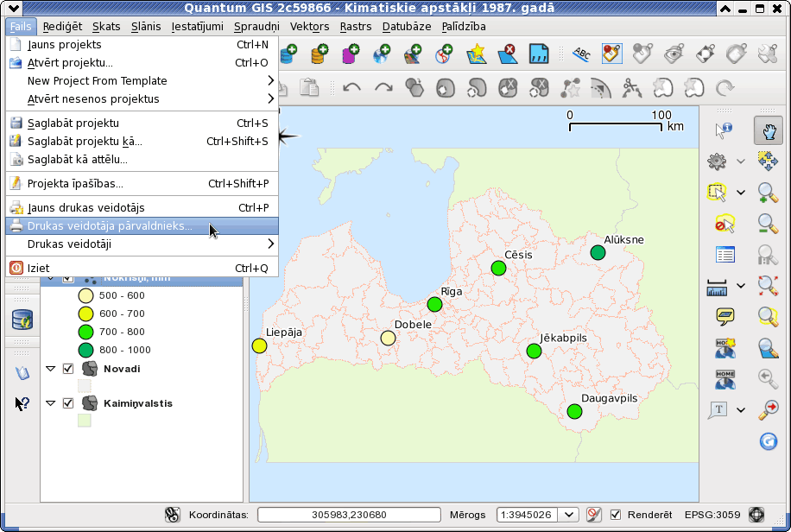791x532 pixels.
Task: Expand Drukas veidotāji submenu
Action: click(142, 244)
